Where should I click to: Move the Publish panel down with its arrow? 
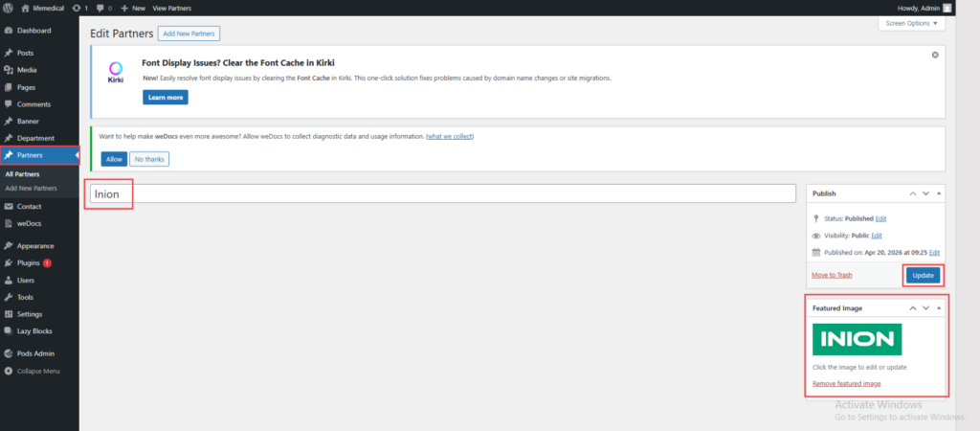tap(925, 193)
